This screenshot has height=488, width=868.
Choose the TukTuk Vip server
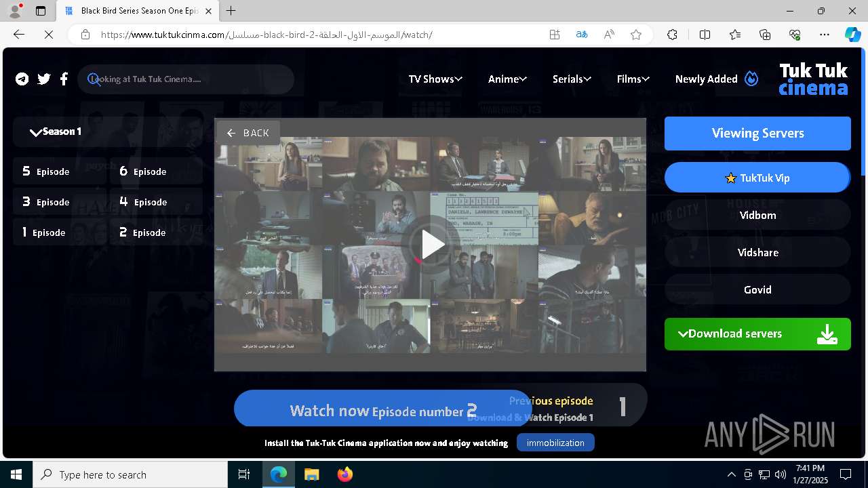pos(757,178)
